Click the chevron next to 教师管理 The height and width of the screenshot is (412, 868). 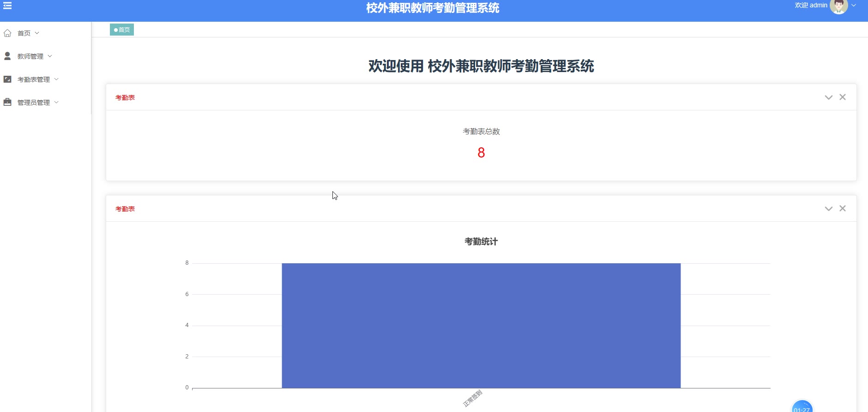[50, 56]
